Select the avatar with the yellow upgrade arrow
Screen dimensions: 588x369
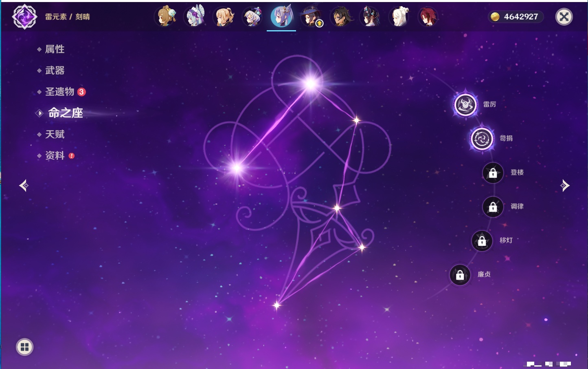click(312, 17)
